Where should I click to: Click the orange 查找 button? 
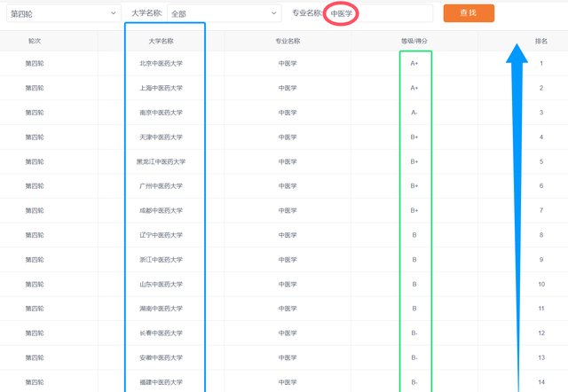coord(469,13)
